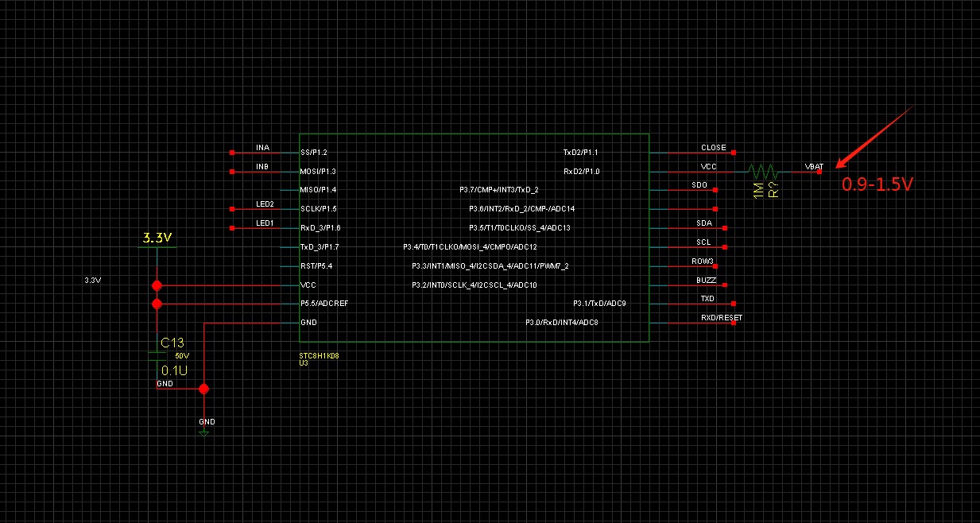Click the P3.3/INT1/MISO_4 pin name
Viewport: 980px width, 523px height.
tap(490, 266)
